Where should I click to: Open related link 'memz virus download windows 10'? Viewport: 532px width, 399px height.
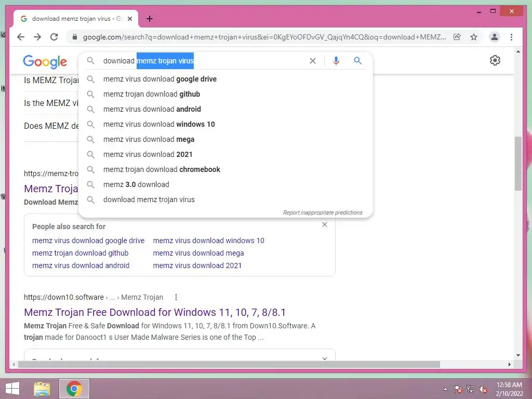209,241
